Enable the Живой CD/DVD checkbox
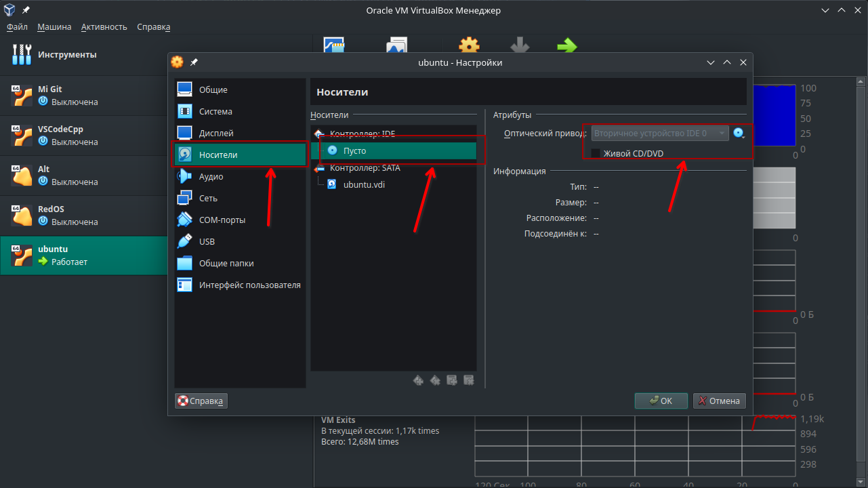 click(596, 154)
